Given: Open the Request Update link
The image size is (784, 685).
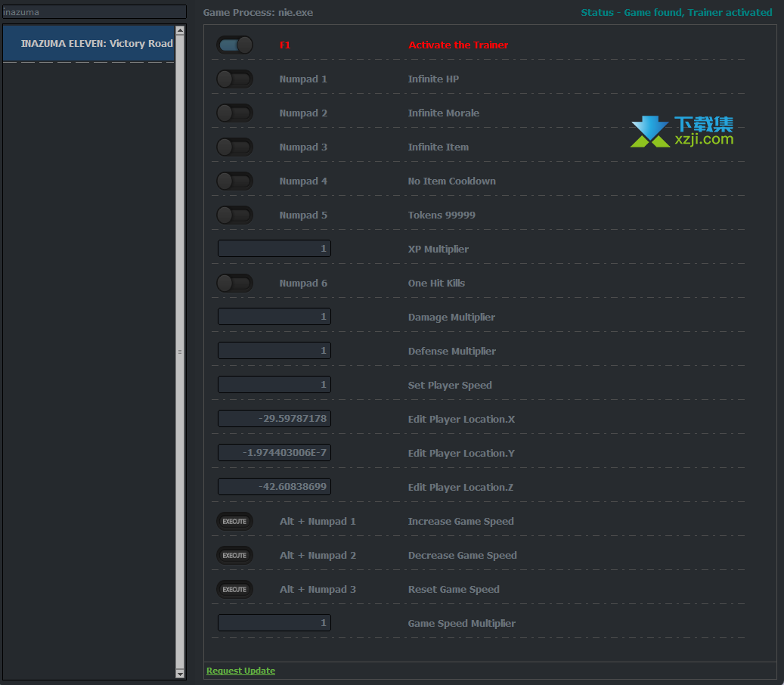Looking at the screenshot, I should coord(240,671).
